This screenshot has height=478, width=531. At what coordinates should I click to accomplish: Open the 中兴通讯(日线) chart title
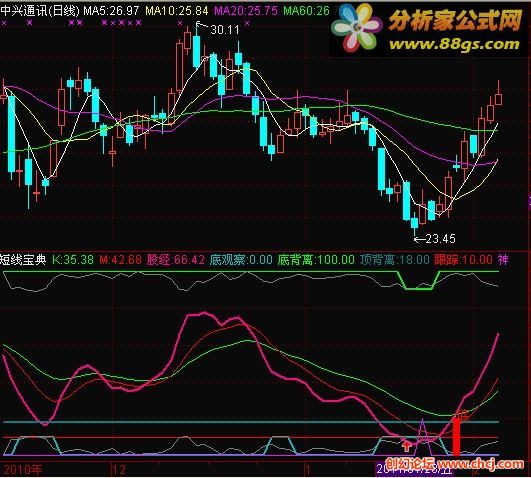(40, 11)
